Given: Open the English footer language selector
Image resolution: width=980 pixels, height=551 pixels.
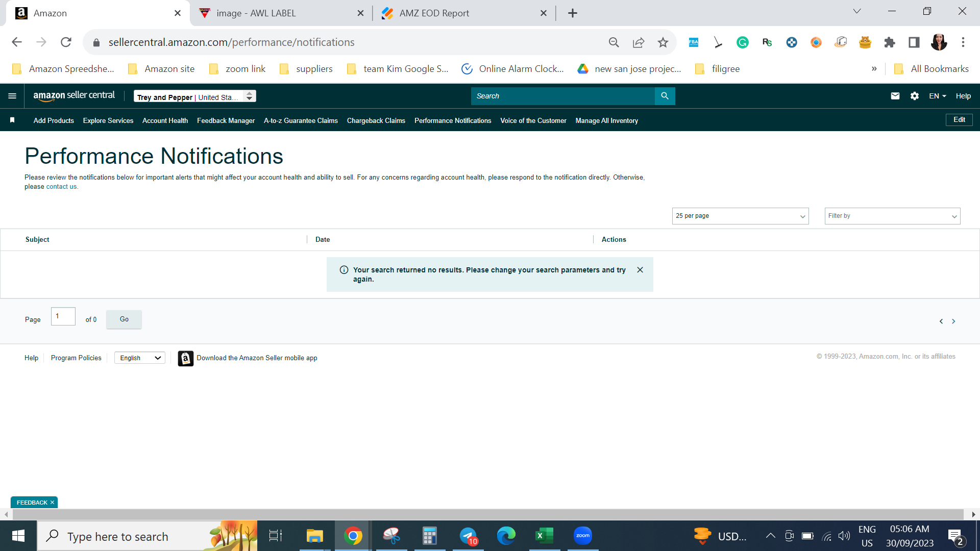Looking at the screenshot, I should click(140, 358).
